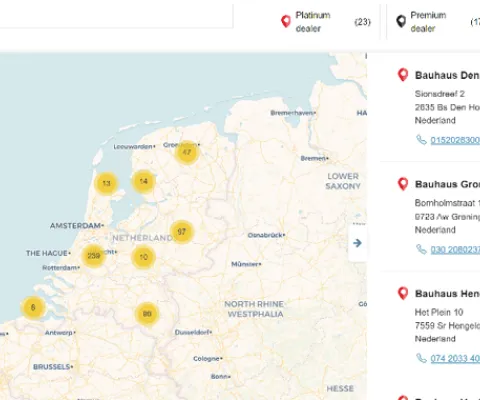
Task: Click the Leeuwarden label on map
Action: pos(134,147)
